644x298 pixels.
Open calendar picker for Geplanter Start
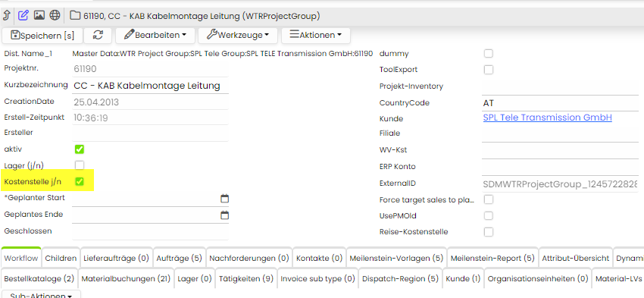tap(224, 199)
